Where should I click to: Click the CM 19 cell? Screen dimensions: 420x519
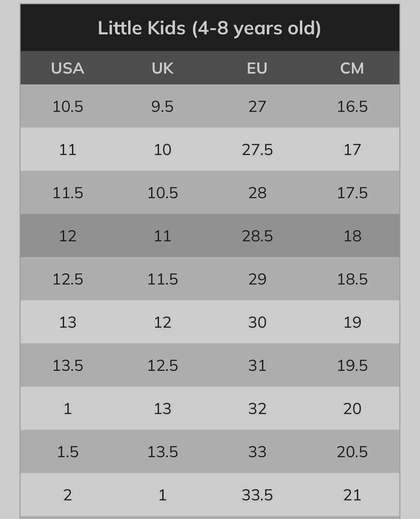pos(352,322)
